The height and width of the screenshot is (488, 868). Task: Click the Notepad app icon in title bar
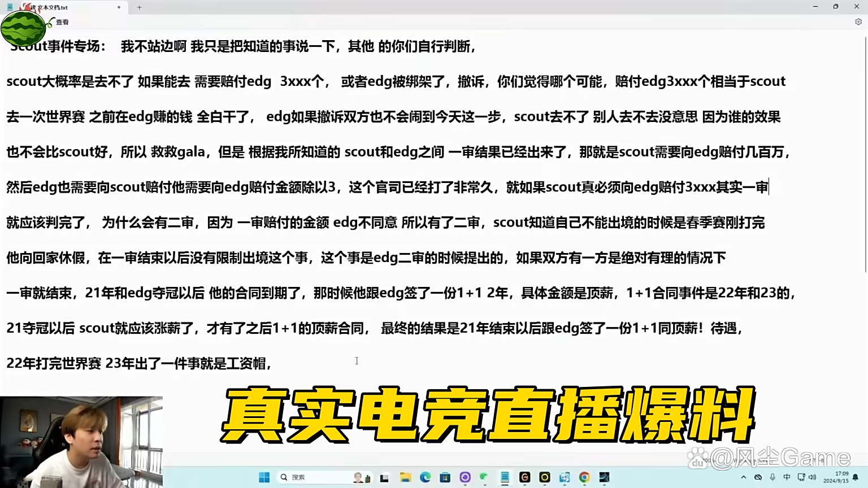[x=10, y=7]
